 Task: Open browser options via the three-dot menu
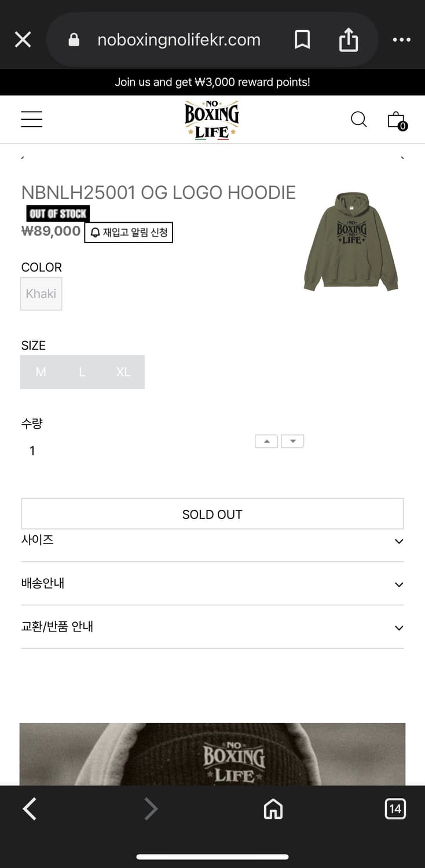[x=402, y=39]
